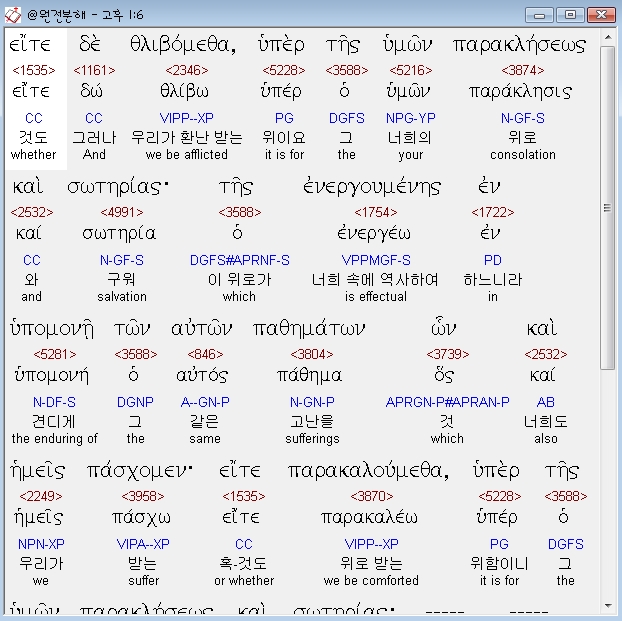Viewport: 622px width, 621px height.
Task: Click the parsing code A--GN-P
Action: 205,402
